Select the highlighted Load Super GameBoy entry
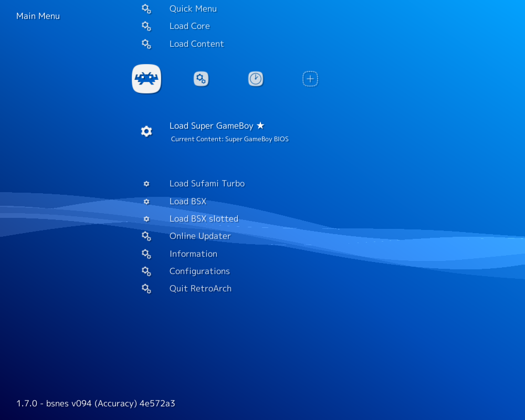Viewport: 525px width, 420px height. 217,125
